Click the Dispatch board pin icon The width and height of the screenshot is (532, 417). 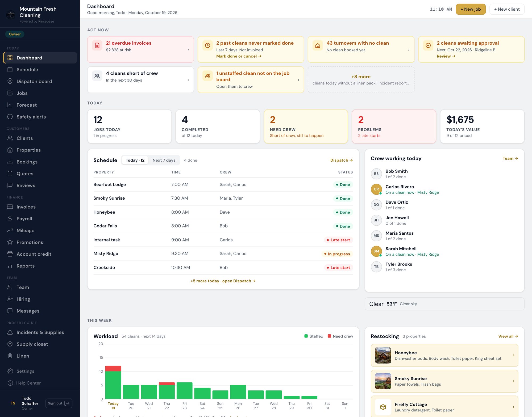[x=10, y=81]
